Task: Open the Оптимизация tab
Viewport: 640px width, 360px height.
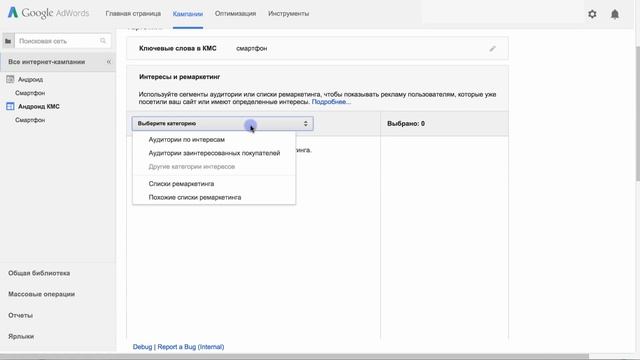Action: tap(236, 13)
